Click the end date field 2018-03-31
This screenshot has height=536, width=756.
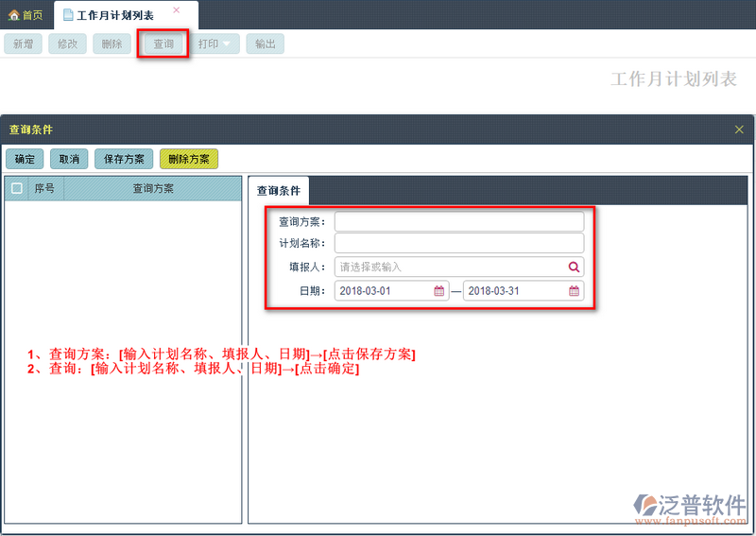524,291
